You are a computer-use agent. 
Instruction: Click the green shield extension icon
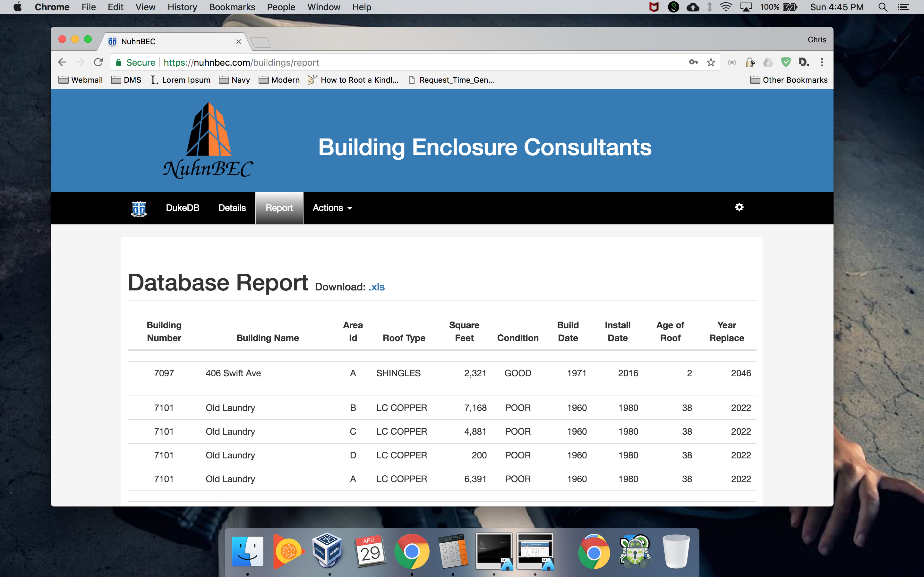[786, 62]
